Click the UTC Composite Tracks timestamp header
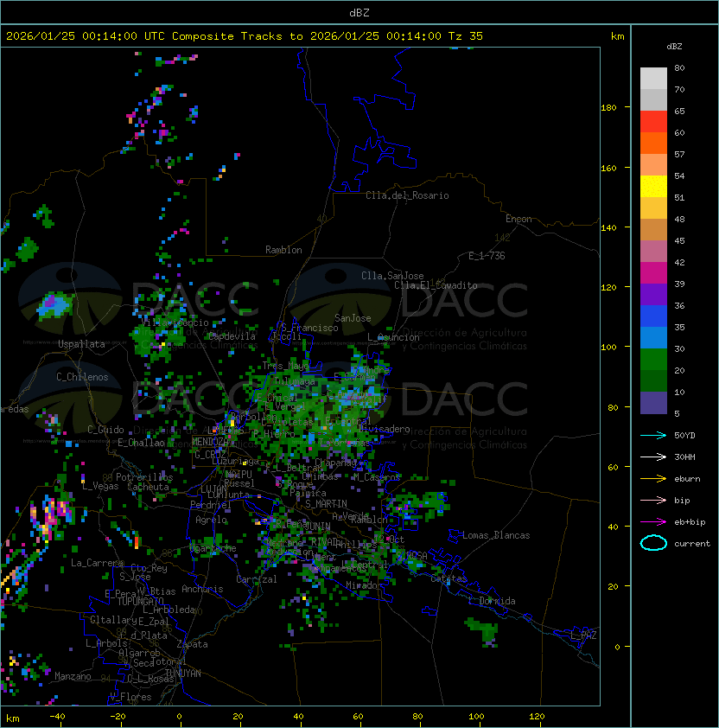Viewport: 719px width, 728px height. pos(245,36)
